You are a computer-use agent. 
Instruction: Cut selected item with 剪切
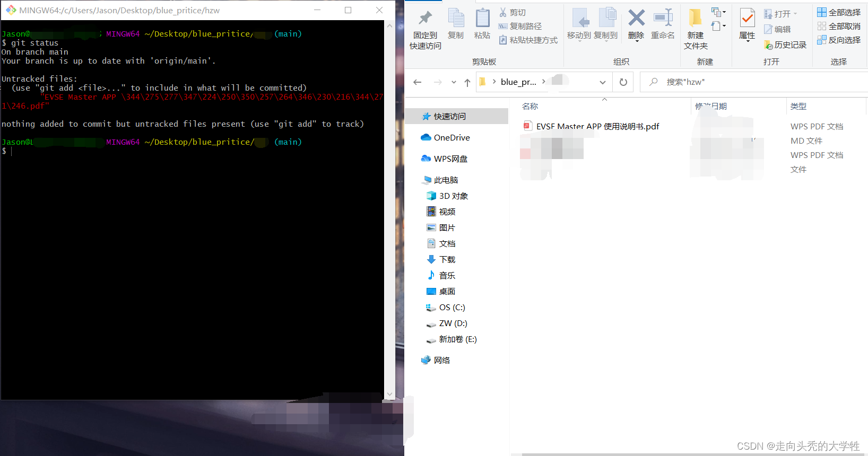512,12
